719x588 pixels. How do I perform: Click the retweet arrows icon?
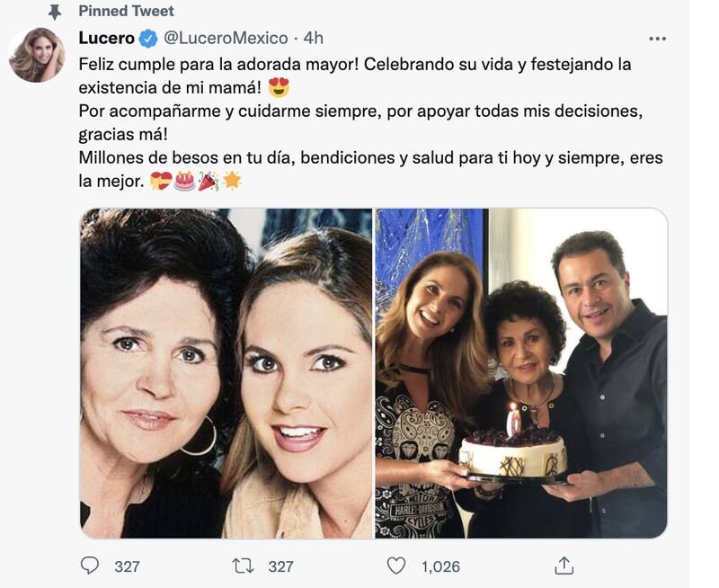click(243, 566)
